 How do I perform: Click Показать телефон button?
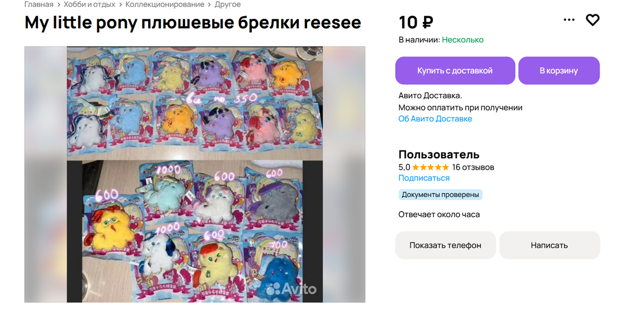pos(445,245)
